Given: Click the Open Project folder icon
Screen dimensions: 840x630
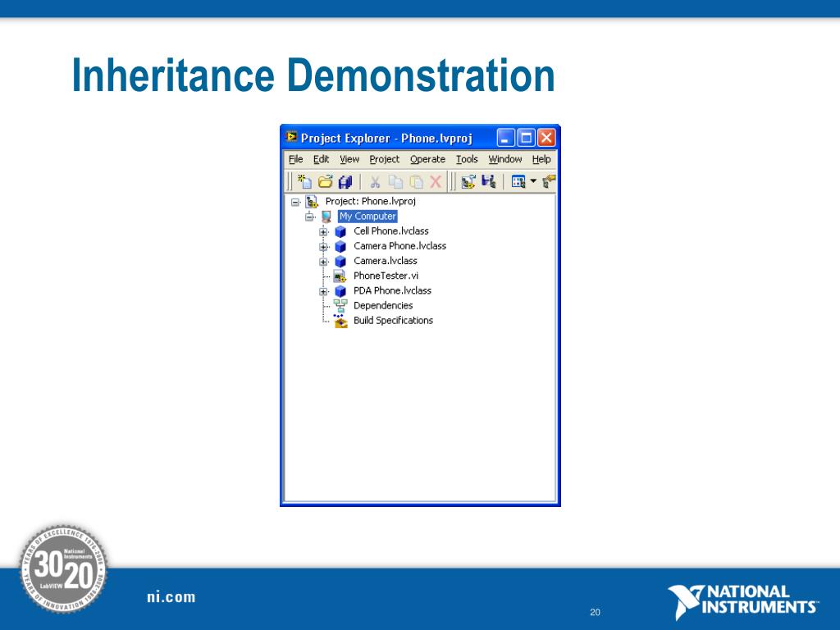Looking at the screenshot, I should [x=325, y=181].
